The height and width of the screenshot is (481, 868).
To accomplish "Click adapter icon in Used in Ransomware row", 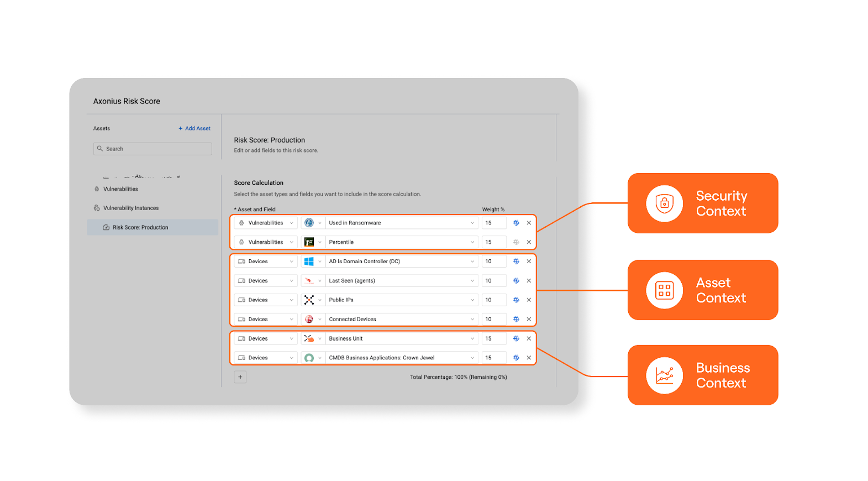I will [309, 223].
